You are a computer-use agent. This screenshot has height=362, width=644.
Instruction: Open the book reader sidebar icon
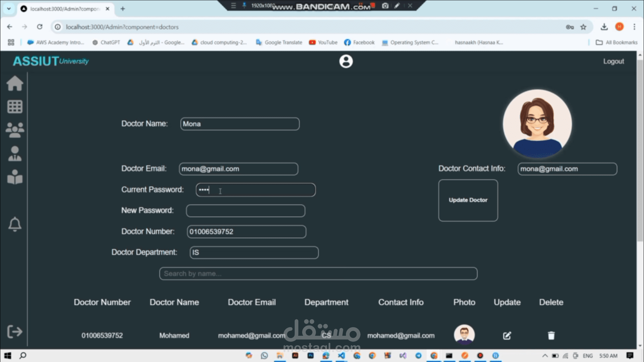click(x=15, y=177)
